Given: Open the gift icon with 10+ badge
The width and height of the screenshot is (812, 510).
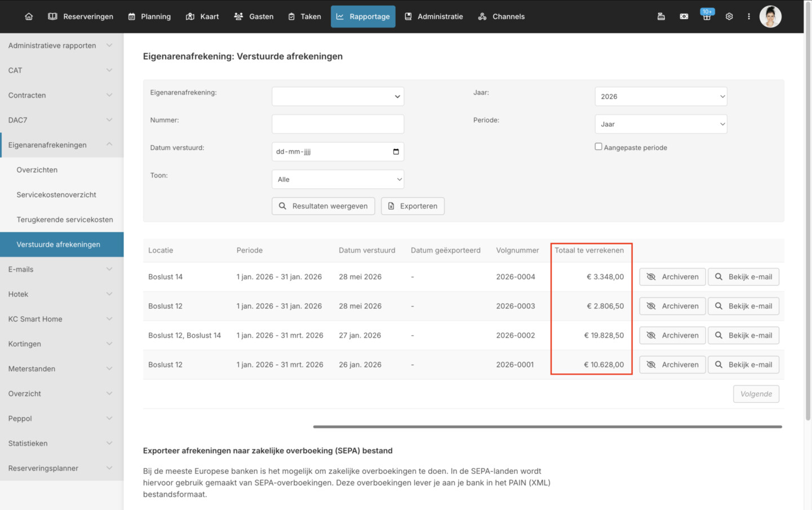Looking at the screenshot, I should [707, 15].
